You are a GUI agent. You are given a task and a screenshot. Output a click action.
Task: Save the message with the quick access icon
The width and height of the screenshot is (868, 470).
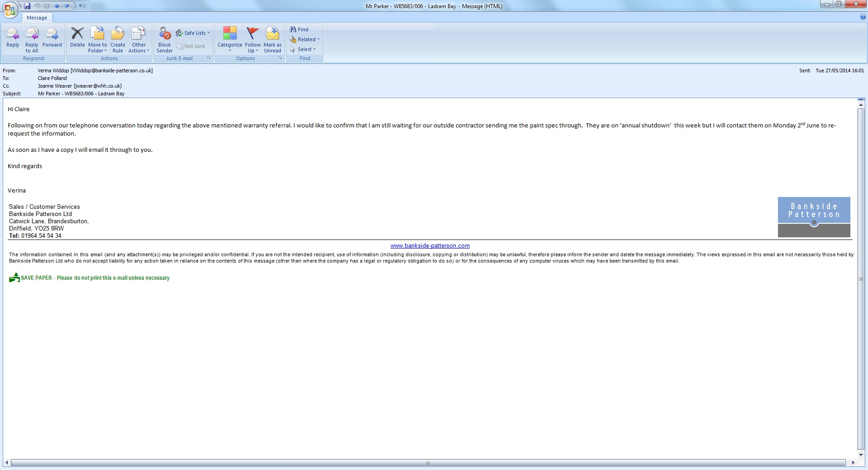click(x=27, y=6)
